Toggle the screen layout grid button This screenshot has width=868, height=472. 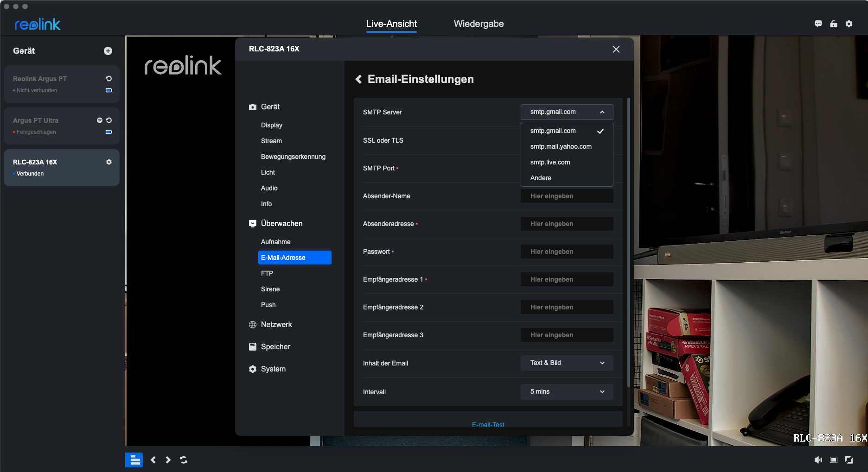(134, 460)
